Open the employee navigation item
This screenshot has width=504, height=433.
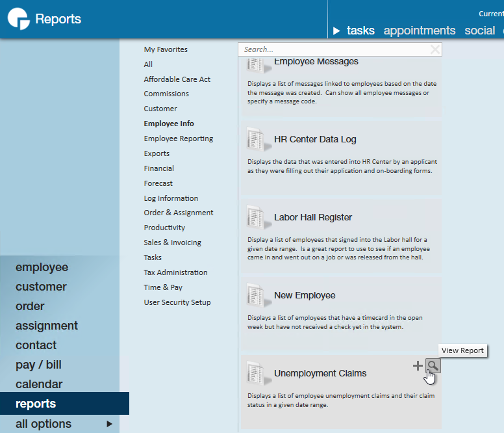tap(42, 267)
